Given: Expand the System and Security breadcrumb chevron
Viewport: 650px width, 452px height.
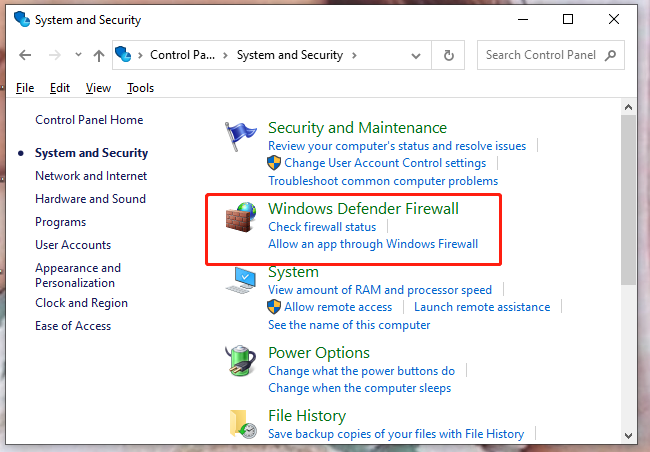Looking at the screenshot, I should pos(353,55).
